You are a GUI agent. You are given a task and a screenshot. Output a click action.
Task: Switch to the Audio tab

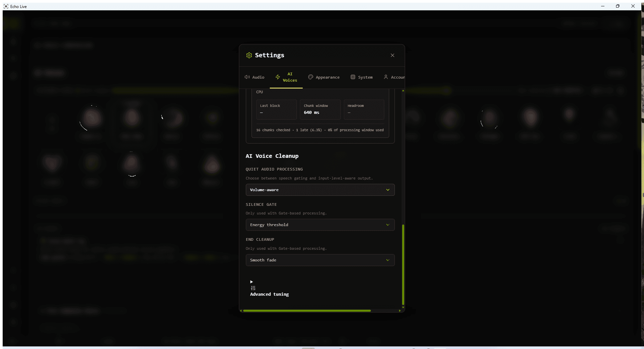tap(254, 77)
